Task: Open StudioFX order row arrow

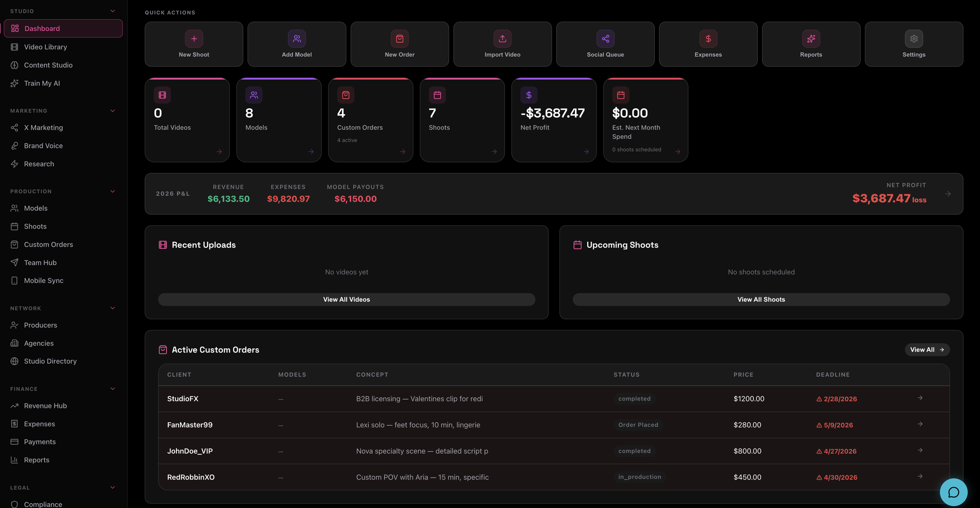Action: pyautogui.click(x=920, y=398)
